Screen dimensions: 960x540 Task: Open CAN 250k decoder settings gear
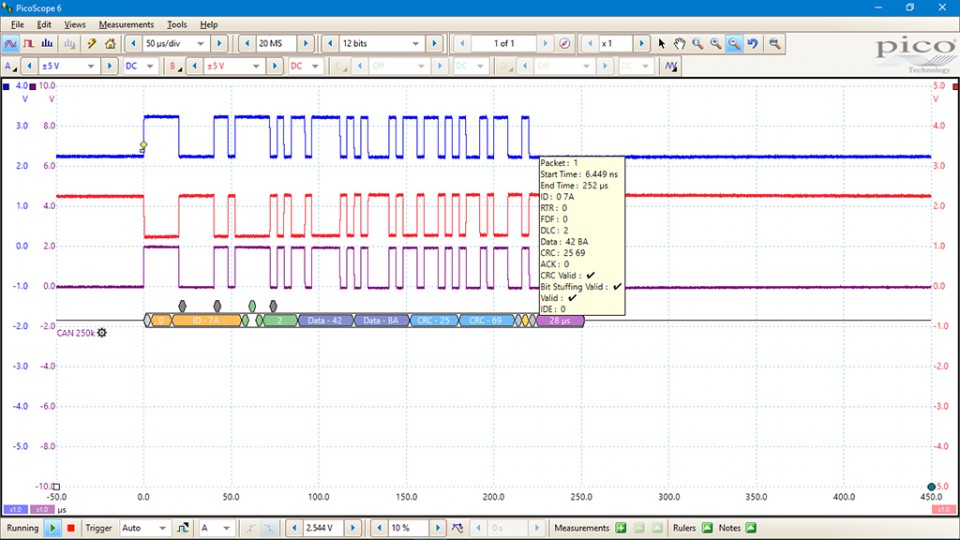point(102,333)
